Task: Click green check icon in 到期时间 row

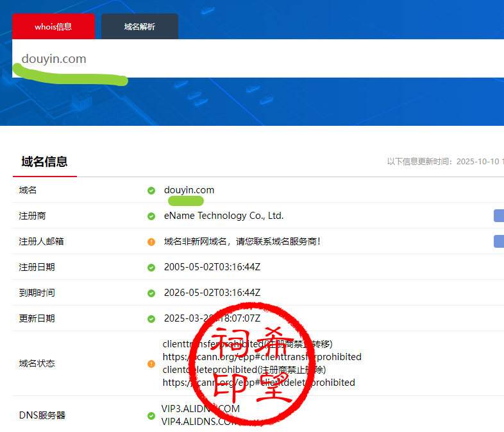Action: (151, 293)
